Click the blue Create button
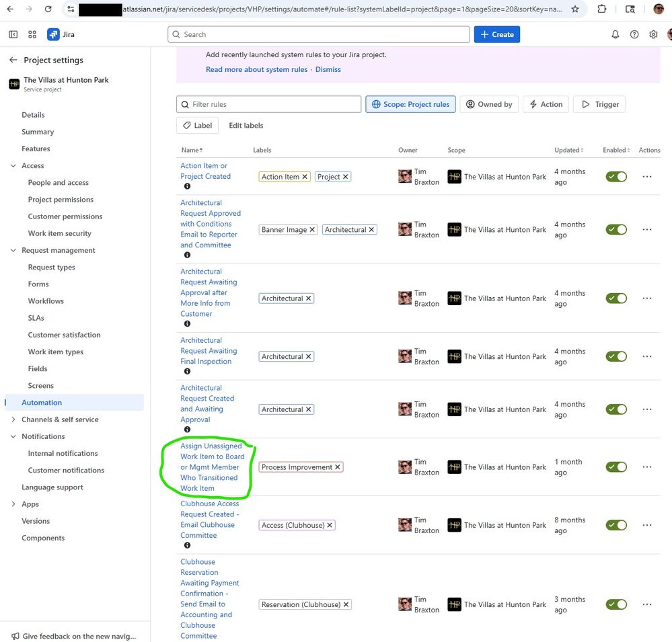This screenshot has width=672, height=642. [496, 34]
